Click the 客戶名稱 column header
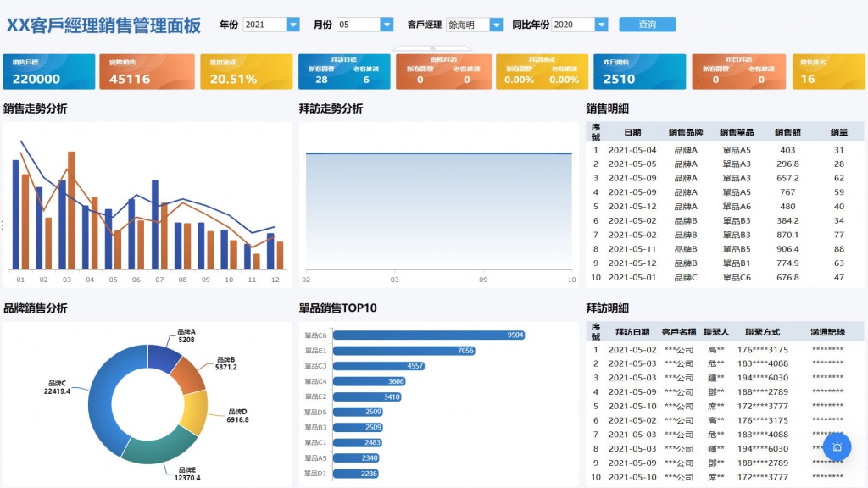Screen dimensions: 868x488 [679, 332]
